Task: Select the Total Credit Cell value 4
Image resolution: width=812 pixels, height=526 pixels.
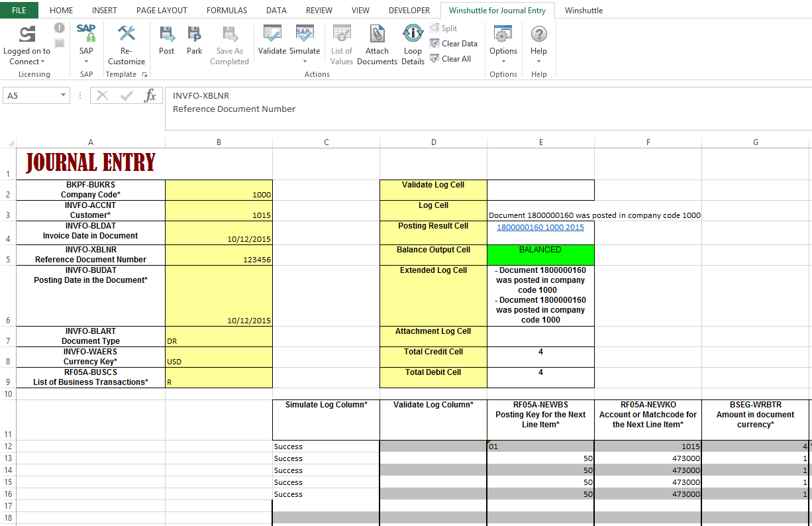Action: pos(540,357)
